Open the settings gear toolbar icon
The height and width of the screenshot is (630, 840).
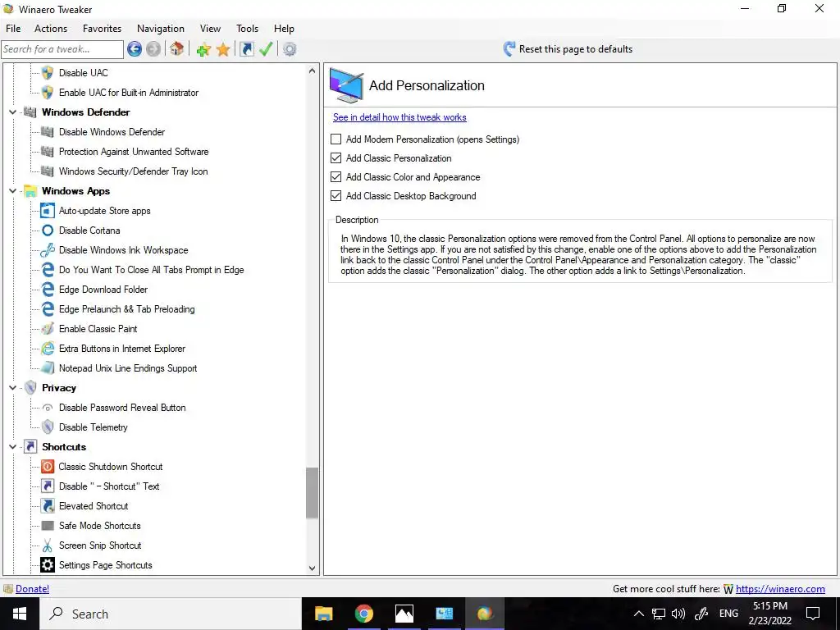(290, 49)
